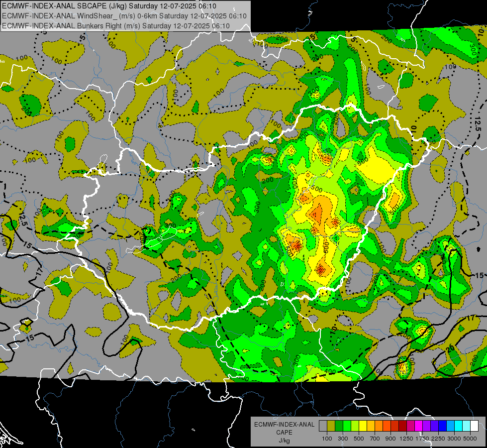
Task: Select the gray legend swatch
Action: pyautogui.click(x=323, y=426)
